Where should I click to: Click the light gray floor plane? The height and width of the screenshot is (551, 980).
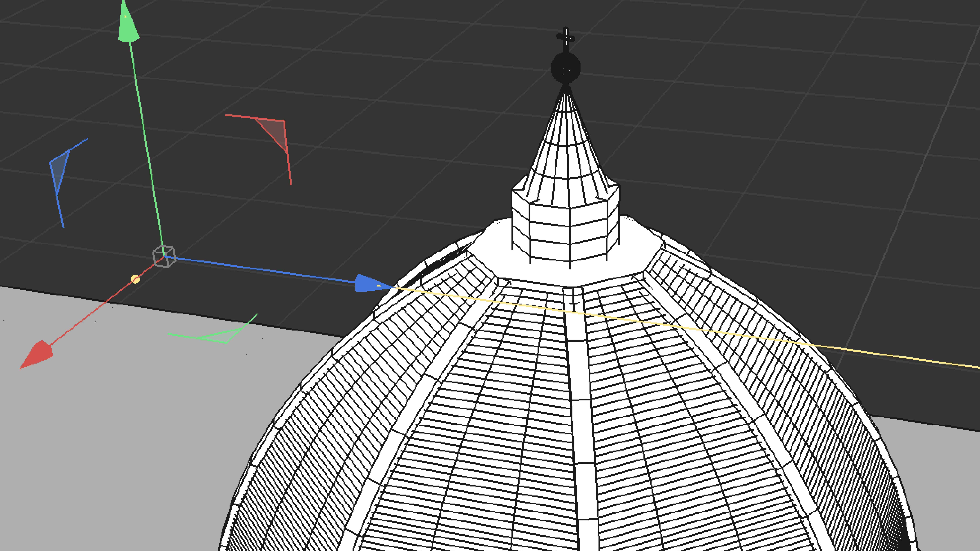coord(114,437)
